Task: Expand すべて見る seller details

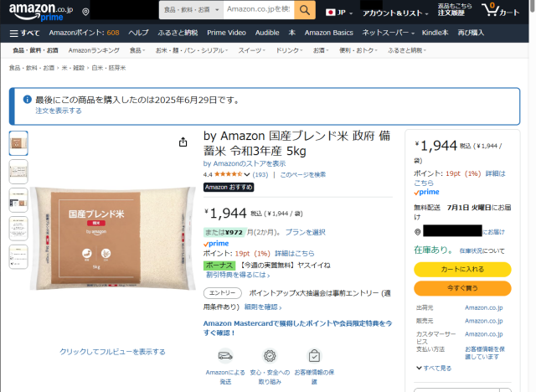Action: click(x=434, y=368)
